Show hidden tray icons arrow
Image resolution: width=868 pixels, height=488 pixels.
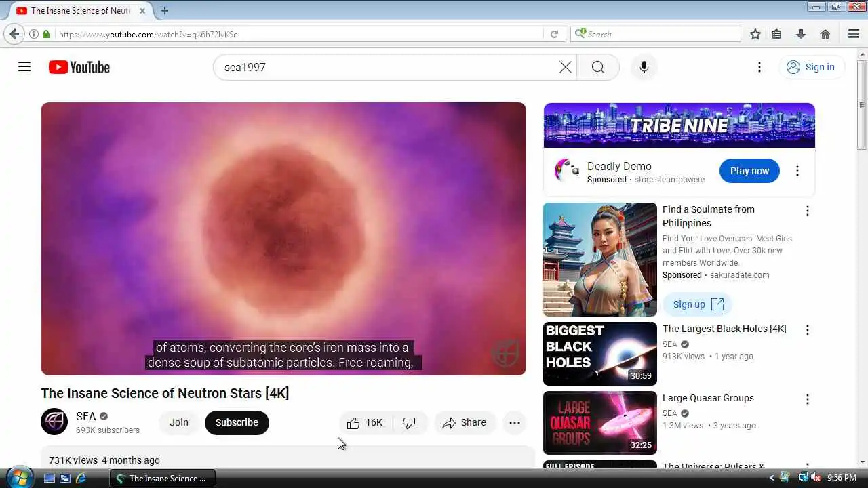click(x=772, y=478)
